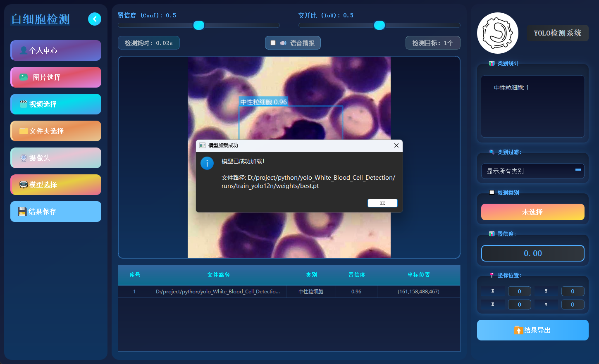This screenshot has width=599, height=364.
Task: Select the 中性粒细胞 detection result row
Action: tap(289, 291)
